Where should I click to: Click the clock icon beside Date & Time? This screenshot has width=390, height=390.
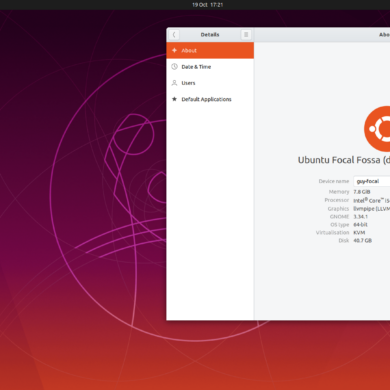click(x=174, y=67)
